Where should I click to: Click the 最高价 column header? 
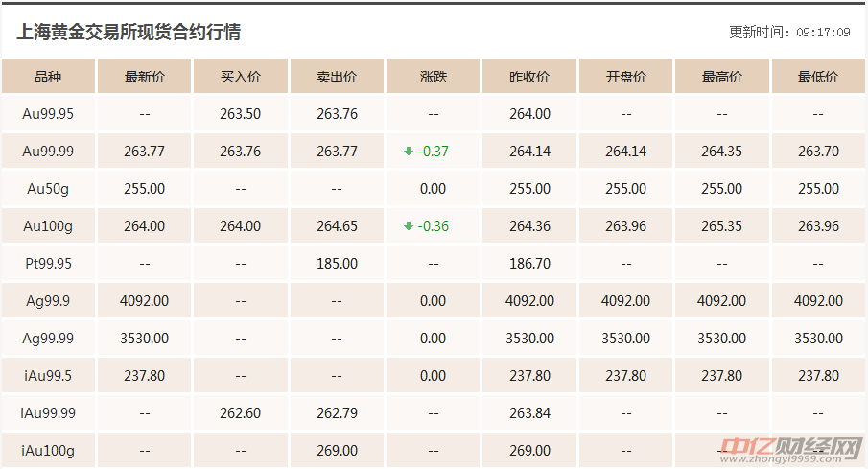721,77
